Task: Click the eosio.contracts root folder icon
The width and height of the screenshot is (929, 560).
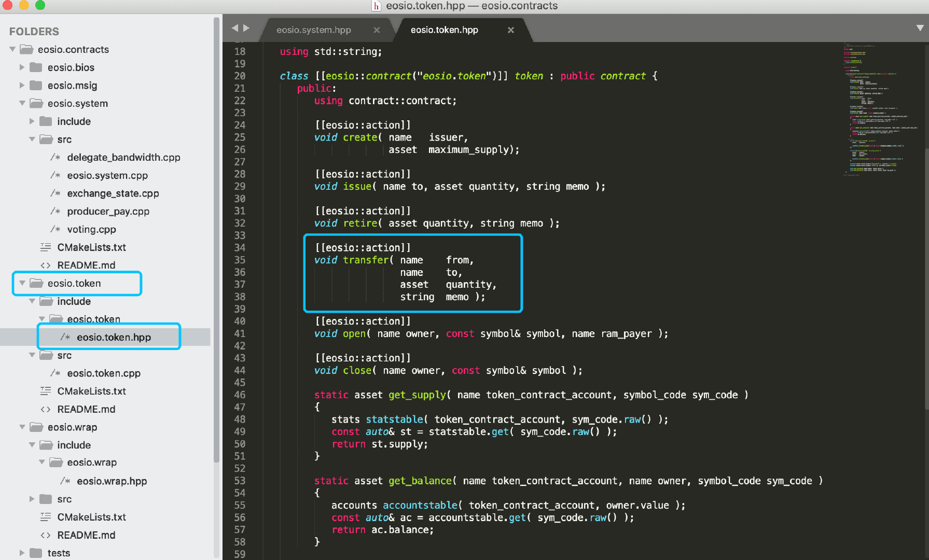Action: [x=26, y=49]
